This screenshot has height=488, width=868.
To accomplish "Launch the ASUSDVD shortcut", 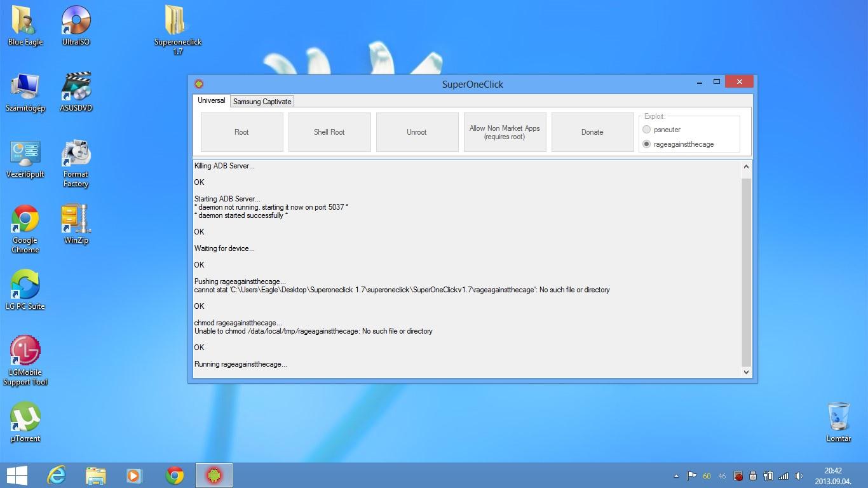I will (76, 92).
